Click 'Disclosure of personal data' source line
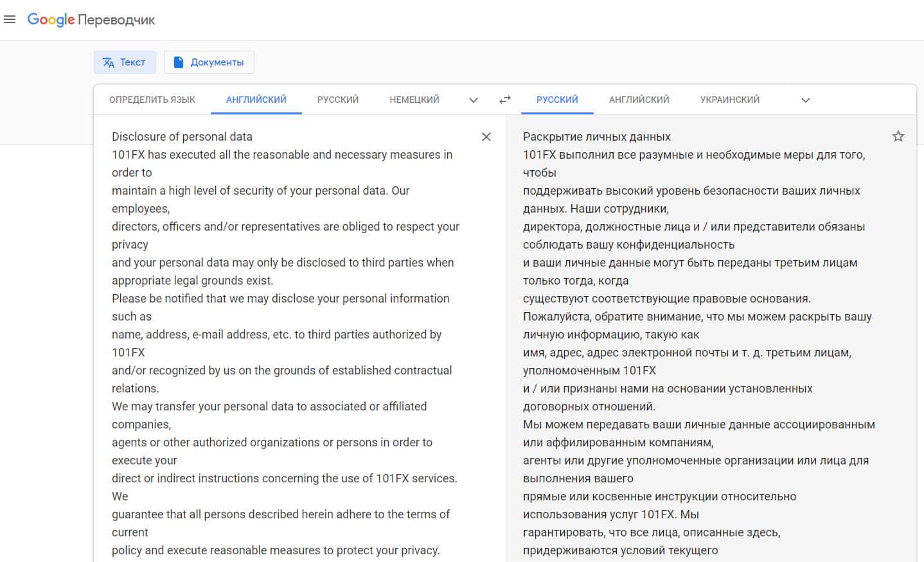The height and width of the screenshot is (562, 924). coord(182,136)
